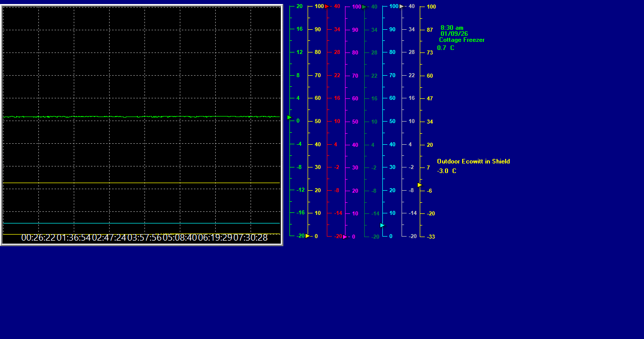The height and width of the screenshot is (339, 644).
Task: Click the 01/09/26 date display
Action: [454, 34]
